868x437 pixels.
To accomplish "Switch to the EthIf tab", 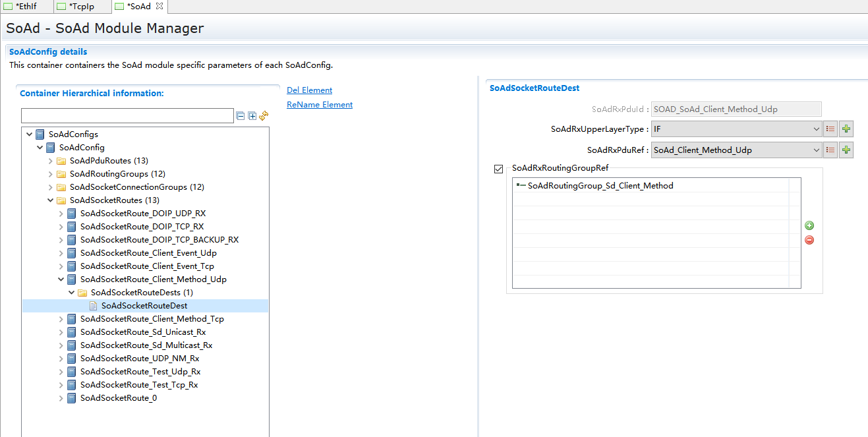I will tap(26, 7).
